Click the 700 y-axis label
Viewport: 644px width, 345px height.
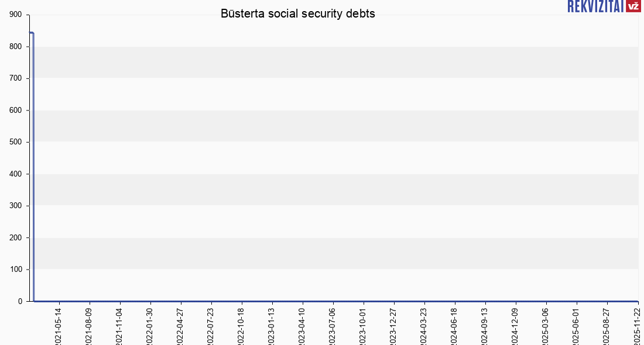[x=16, y=78]
